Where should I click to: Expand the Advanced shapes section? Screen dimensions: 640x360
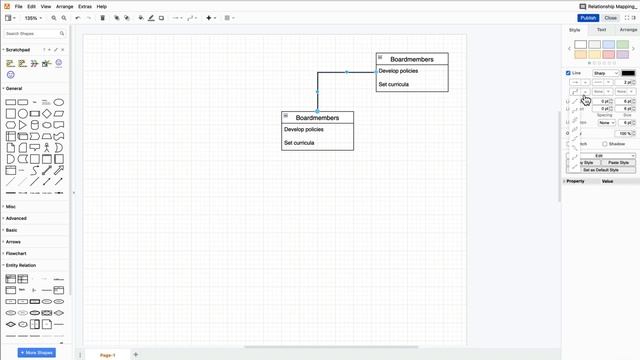click(x=16, y=218)
